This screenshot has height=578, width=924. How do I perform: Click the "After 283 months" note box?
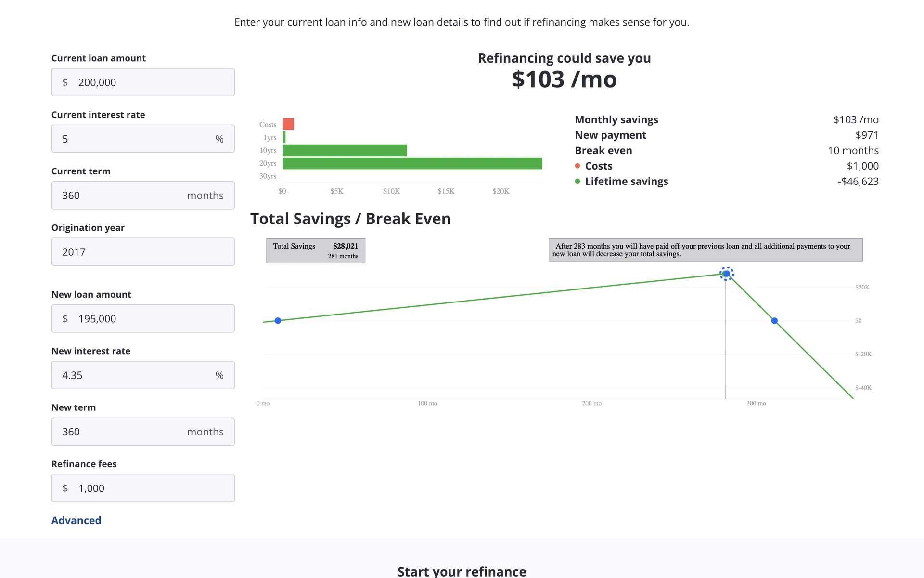coord(706,250)
